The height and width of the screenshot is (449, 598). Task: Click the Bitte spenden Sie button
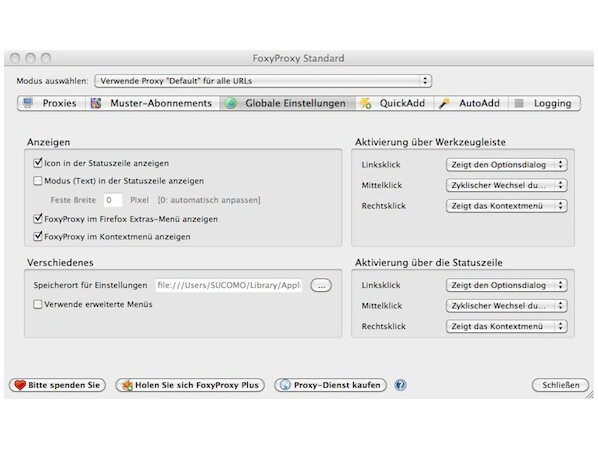[x=57, y=385]
